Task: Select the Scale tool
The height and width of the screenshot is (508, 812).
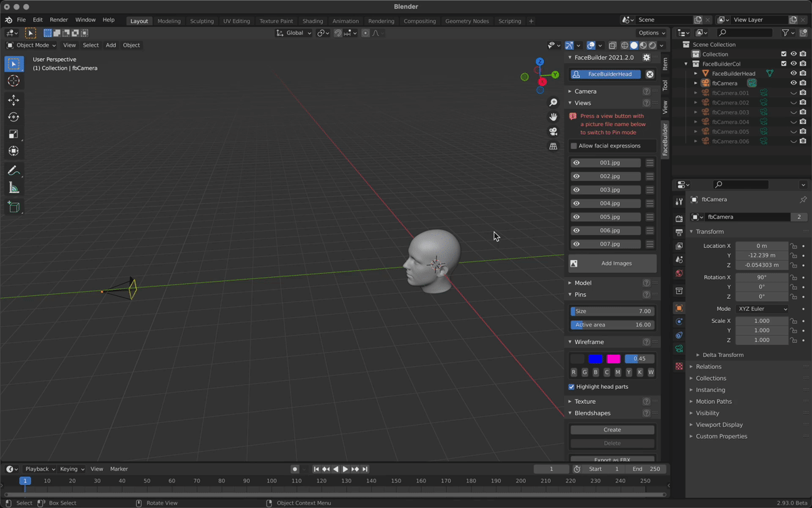Action: (x=14, y=134)
